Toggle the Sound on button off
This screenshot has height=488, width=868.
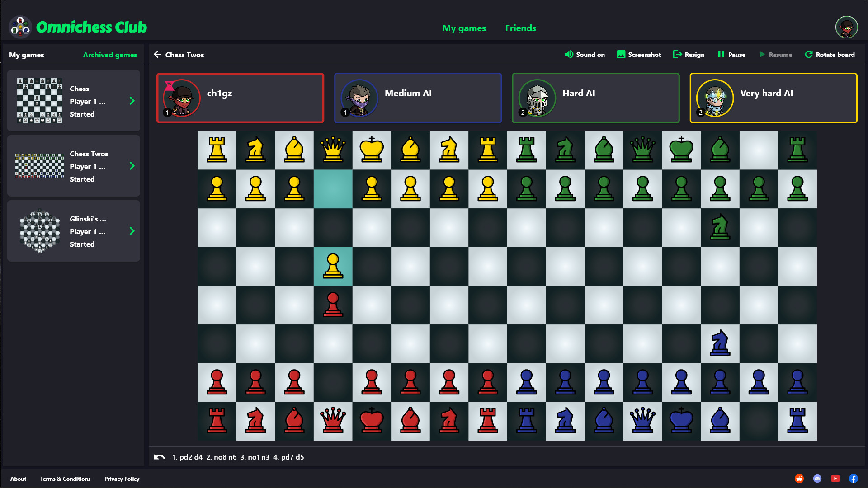[x=584, y=55]
